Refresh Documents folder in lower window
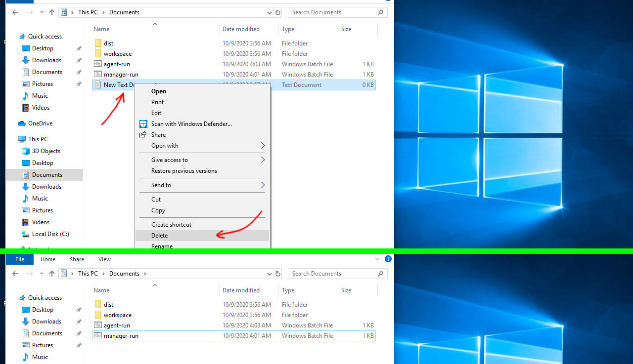 coord(278,274)
